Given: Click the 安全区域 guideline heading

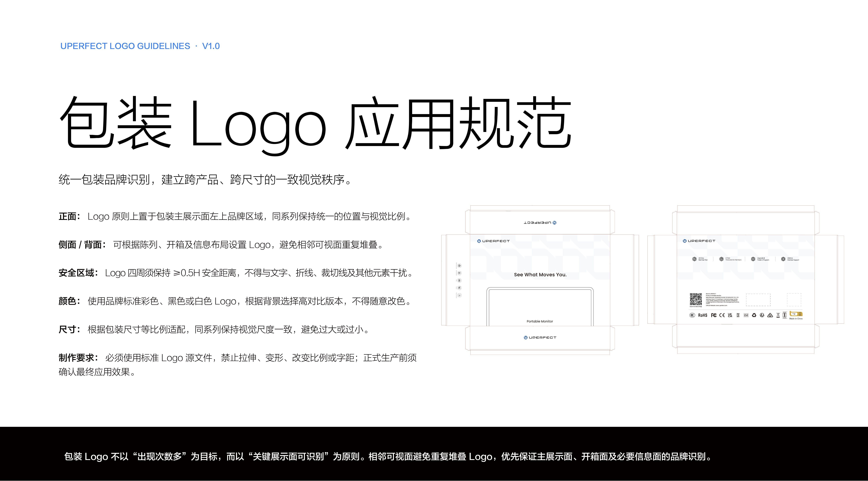Looking at the screenshot, I should (x=78, y=273).
